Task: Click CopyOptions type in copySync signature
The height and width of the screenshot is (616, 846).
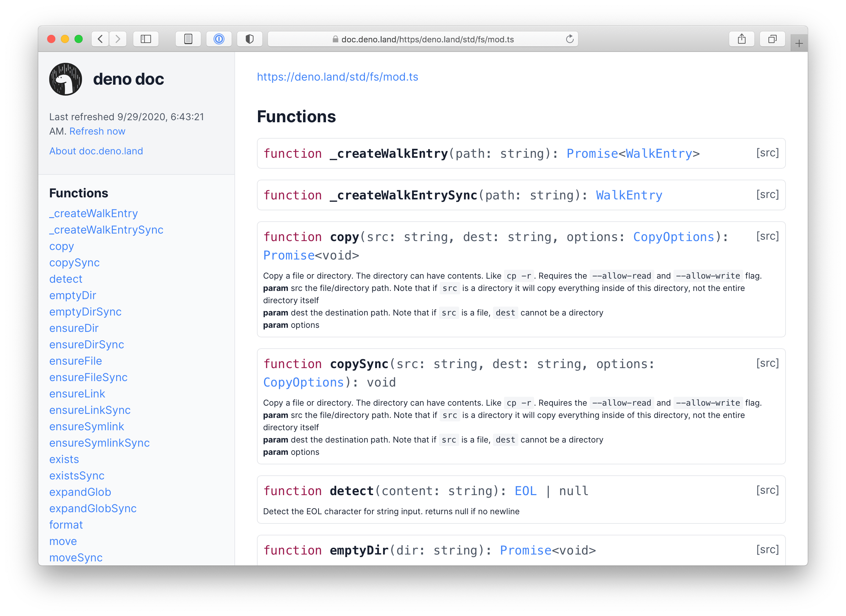Action: pyautogui.click(x=304, y=382)
